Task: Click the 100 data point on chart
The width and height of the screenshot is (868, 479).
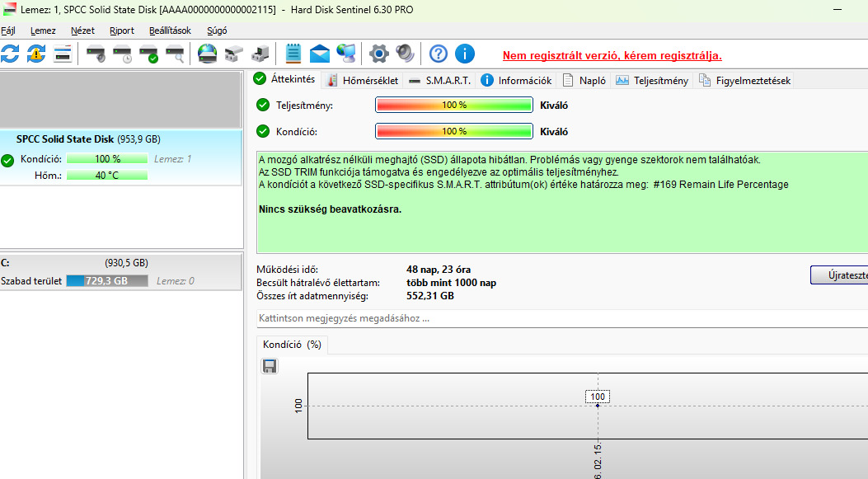Action: point(598,406)
